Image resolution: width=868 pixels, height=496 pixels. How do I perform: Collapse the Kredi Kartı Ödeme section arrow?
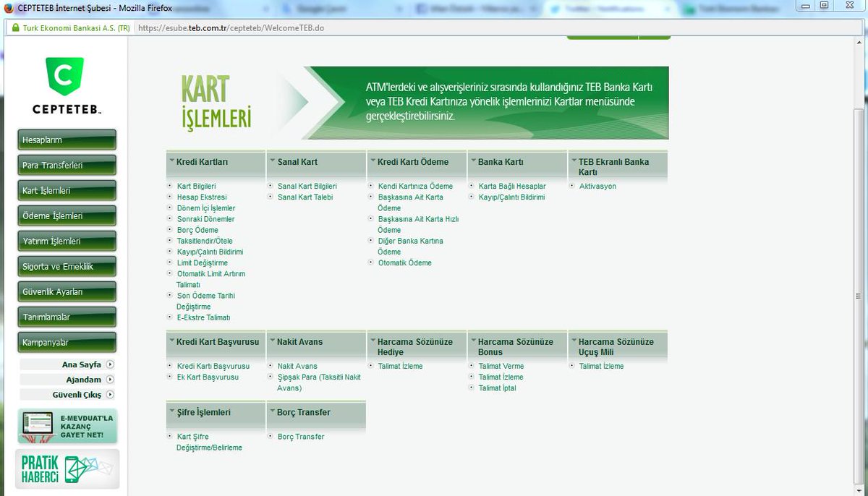[373, 161]
